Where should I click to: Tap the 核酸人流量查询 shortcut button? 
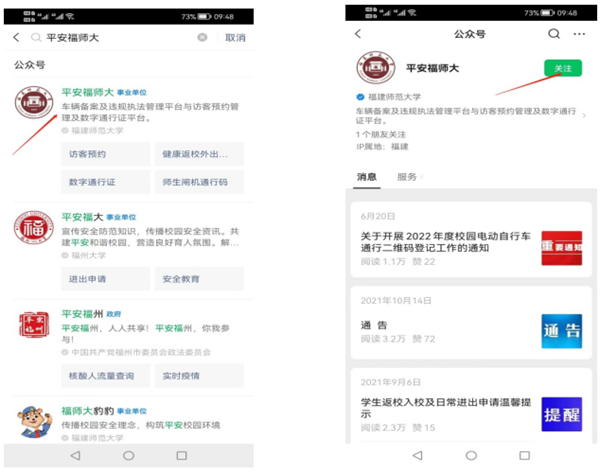click(x=105, y=376)
